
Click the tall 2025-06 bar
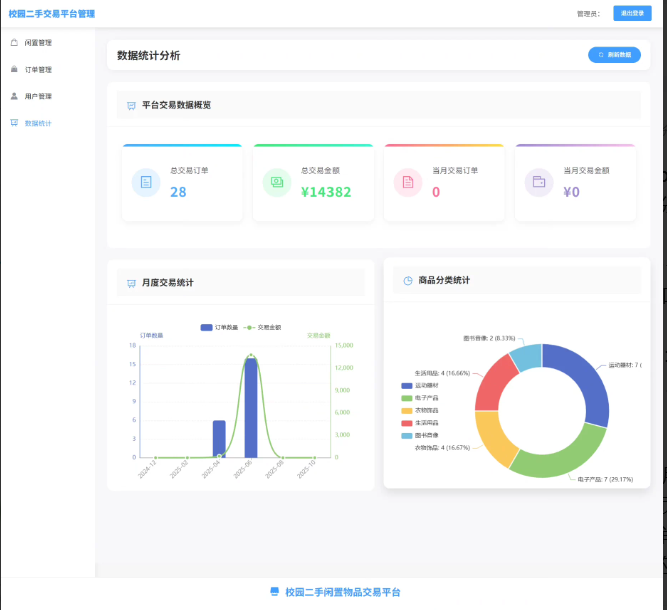[251, 408]
